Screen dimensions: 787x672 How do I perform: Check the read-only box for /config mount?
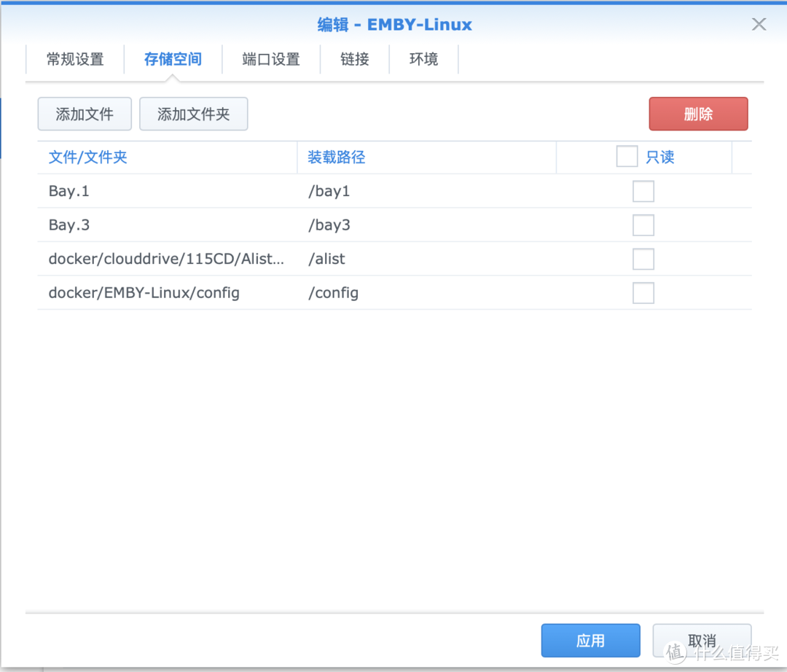[643, 292]
